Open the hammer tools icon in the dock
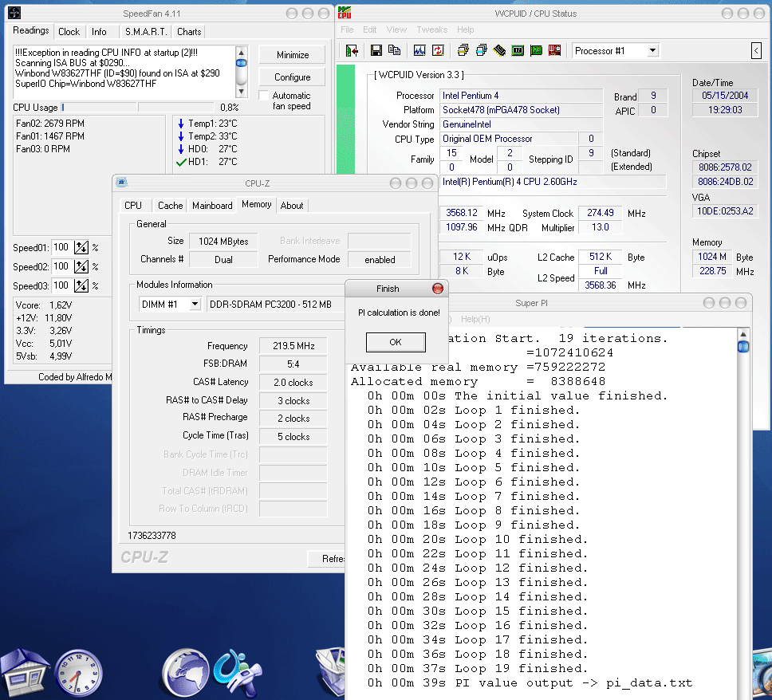 click(238, 673)
